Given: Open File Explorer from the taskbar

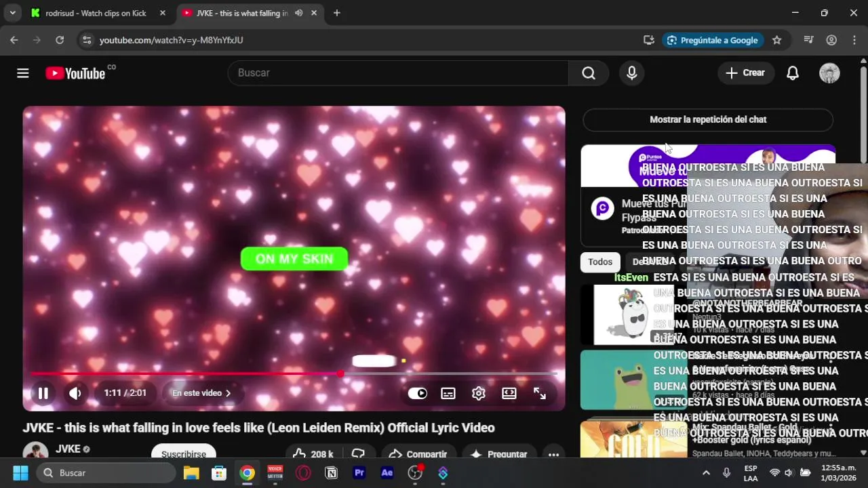Looking at the screenshot, I should 191,472.
